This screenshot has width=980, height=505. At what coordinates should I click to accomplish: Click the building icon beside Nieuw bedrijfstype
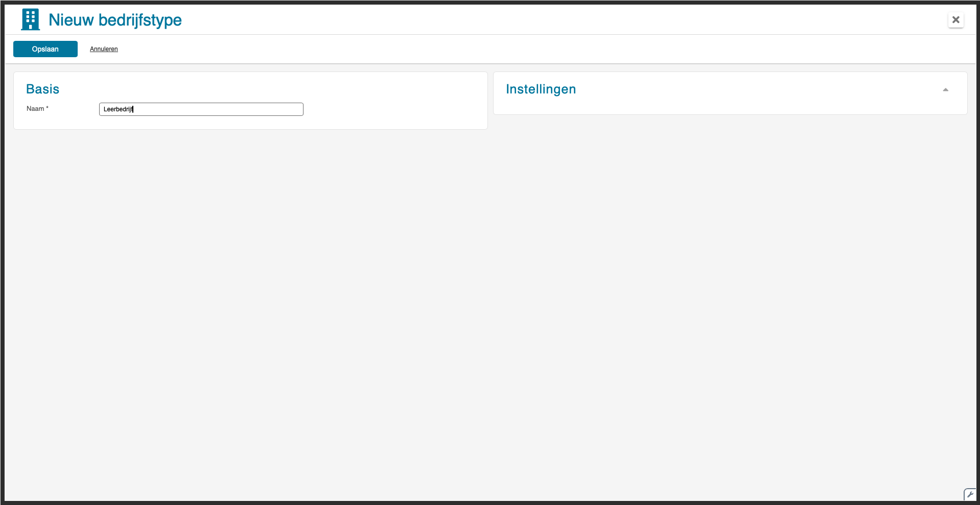pos(31,20)
